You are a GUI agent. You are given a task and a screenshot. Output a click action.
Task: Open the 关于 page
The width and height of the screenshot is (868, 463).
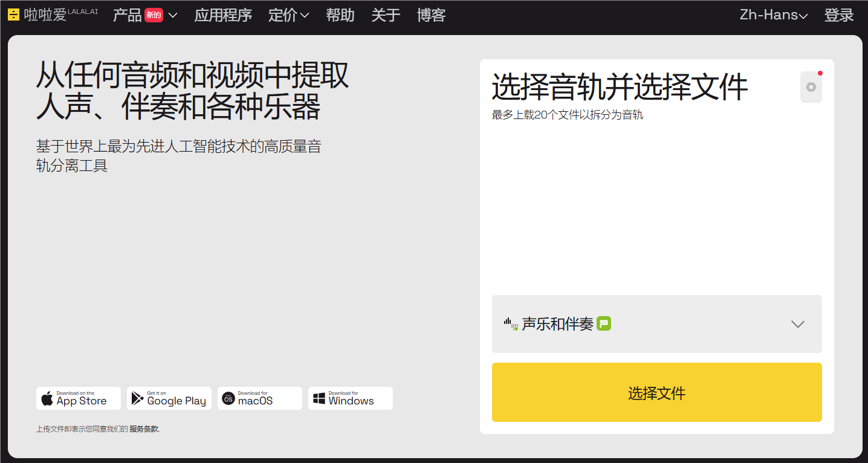click(x=386, y=15)
